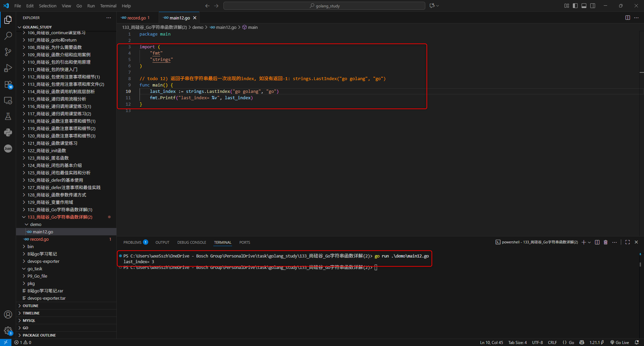This screenshot has height=346, width=644.
Task: Toggle the bottom panel visibility
Action: tap(584, 6)
